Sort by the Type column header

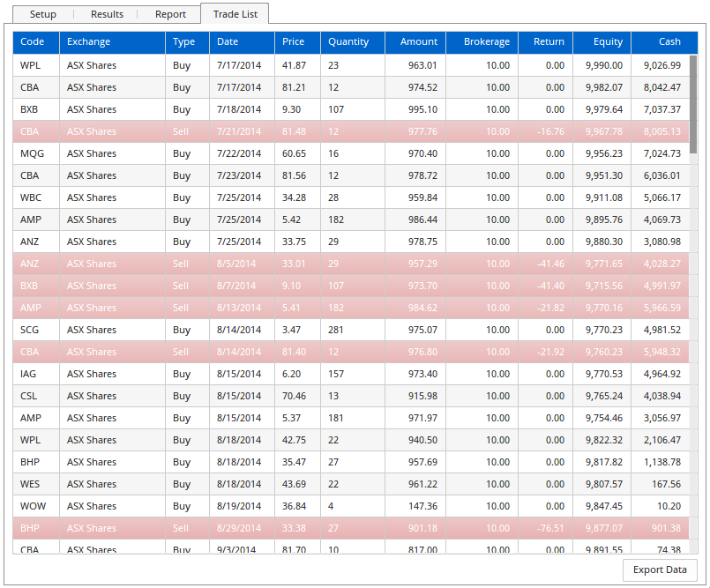pos(188,42)
